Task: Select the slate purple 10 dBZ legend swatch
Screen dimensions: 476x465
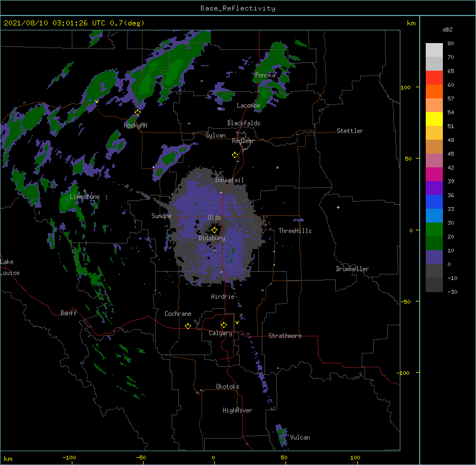Action: click(x=434, y=257)
